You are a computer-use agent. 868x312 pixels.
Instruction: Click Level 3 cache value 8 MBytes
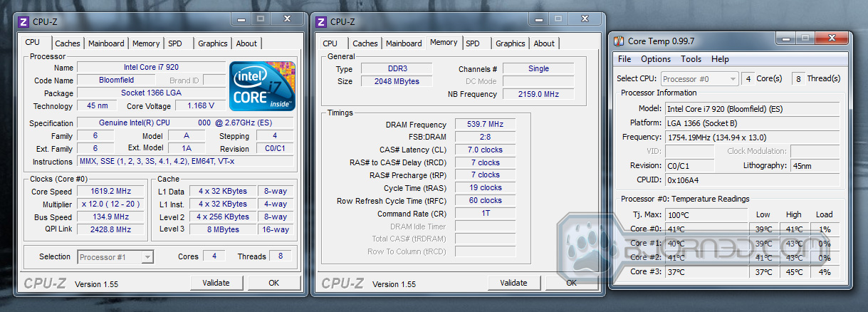(x=223, y=229)
